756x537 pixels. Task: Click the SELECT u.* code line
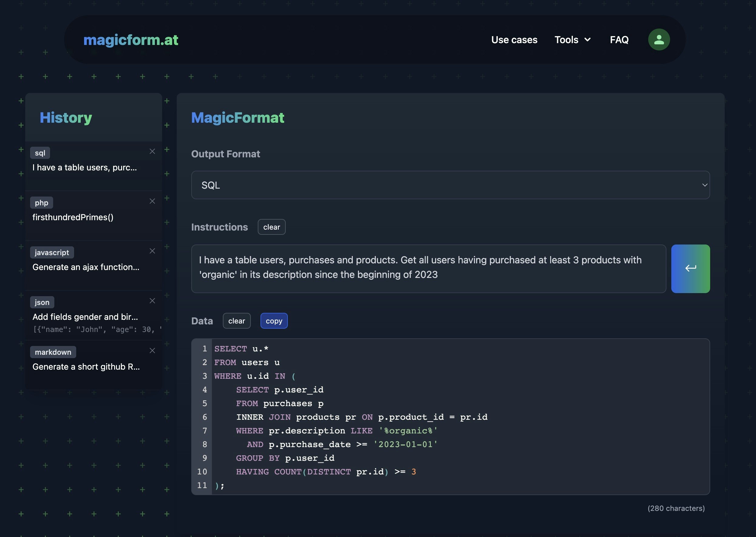(241, 349)
